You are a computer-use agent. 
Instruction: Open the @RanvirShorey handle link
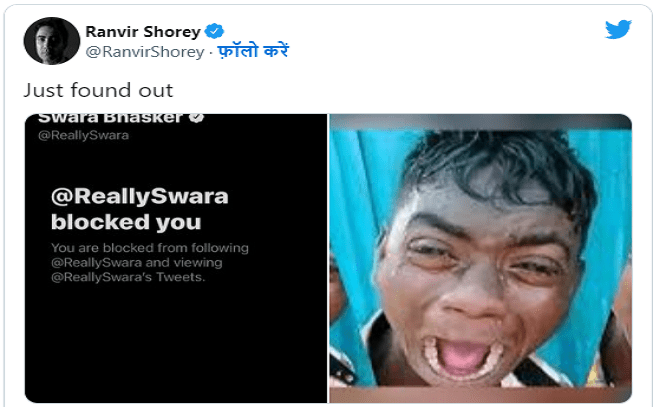(x=145, y=52)
